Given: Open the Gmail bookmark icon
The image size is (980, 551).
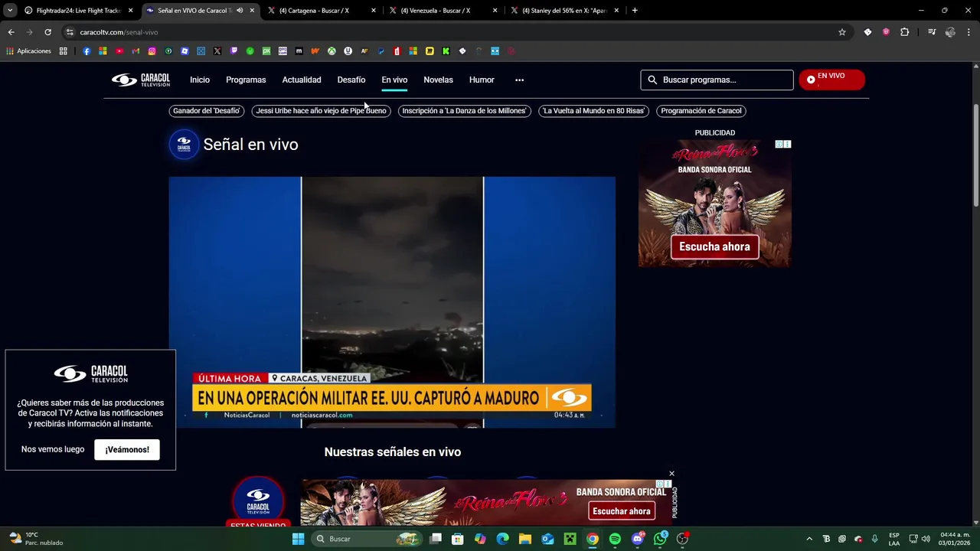Looking at the screenshot, I should [x=136, y=51].
